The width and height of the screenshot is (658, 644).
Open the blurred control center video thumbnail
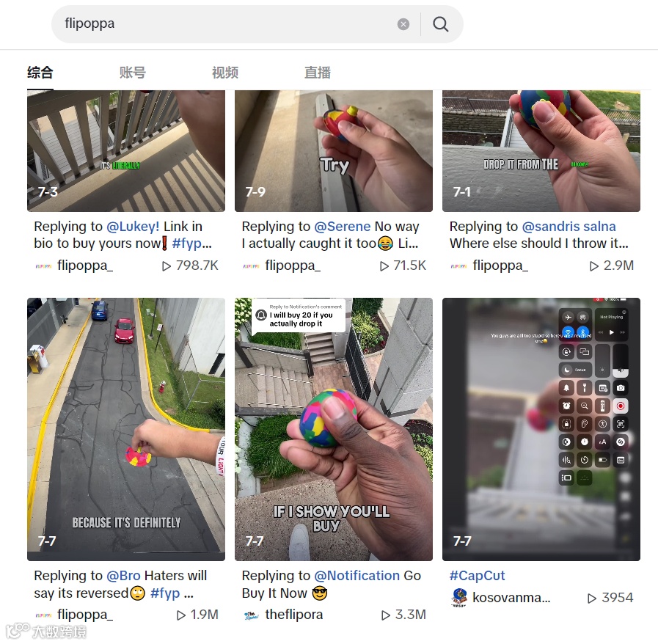pyautogui.click(x=541, y=429)
